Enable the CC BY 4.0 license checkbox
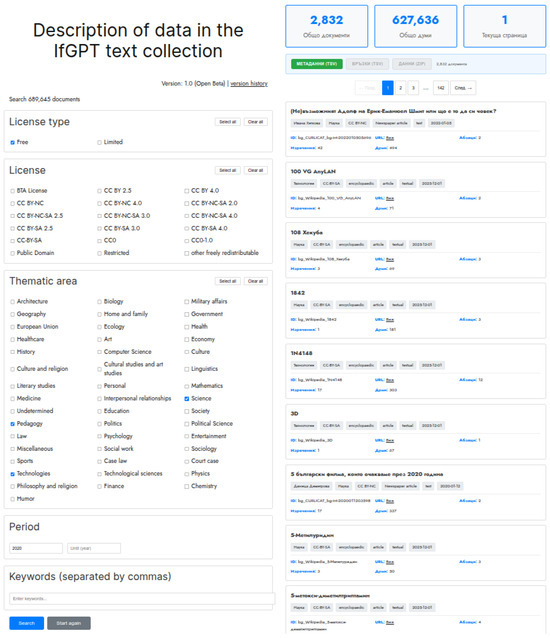This screenshot has height=638, width=550. 187,191
